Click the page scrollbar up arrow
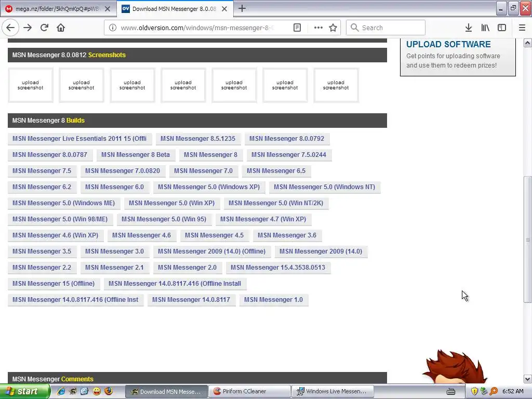 click(527, 43)
